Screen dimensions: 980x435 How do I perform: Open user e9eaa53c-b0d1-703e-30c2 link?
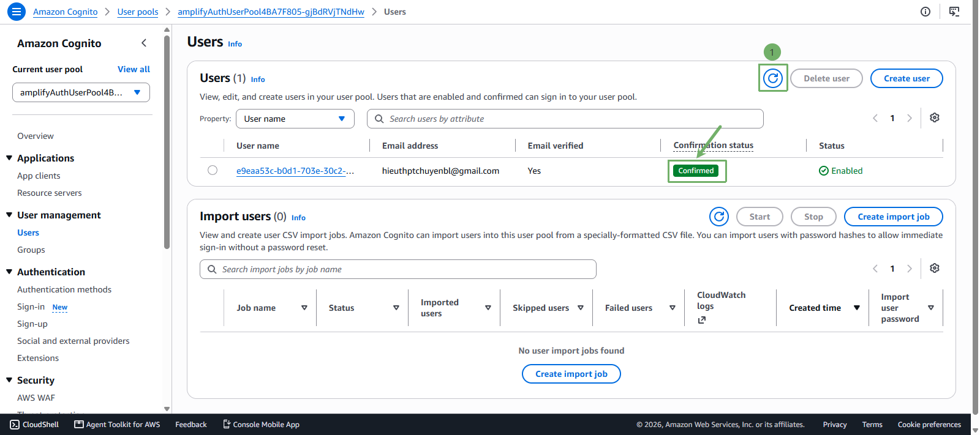pos(295,171)
